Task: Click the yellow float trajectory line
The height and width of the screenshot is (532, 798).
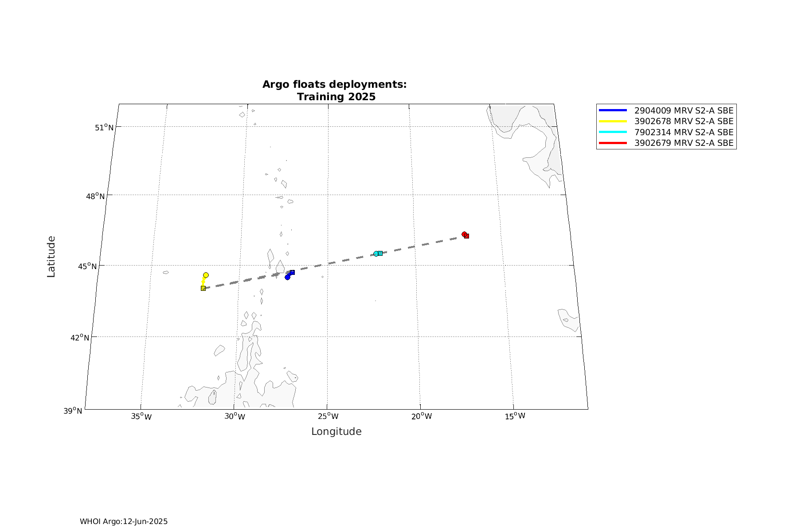Action: [x=204, y=281]
